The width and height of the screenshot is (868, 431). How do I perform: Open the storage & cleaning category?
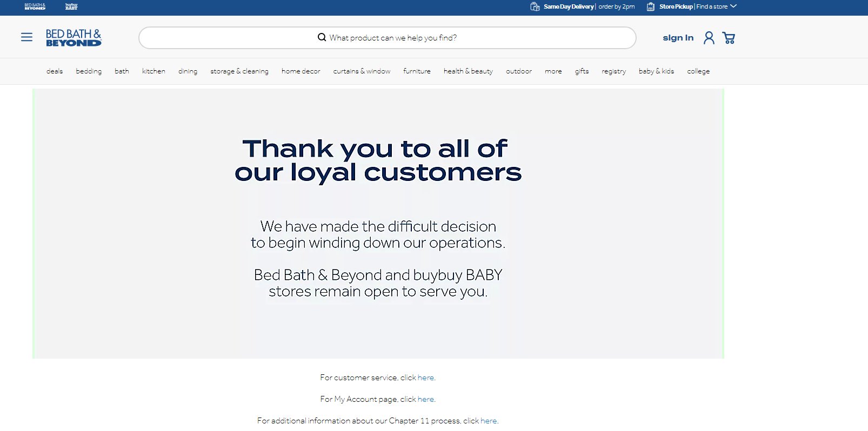(x=239, y=71)
